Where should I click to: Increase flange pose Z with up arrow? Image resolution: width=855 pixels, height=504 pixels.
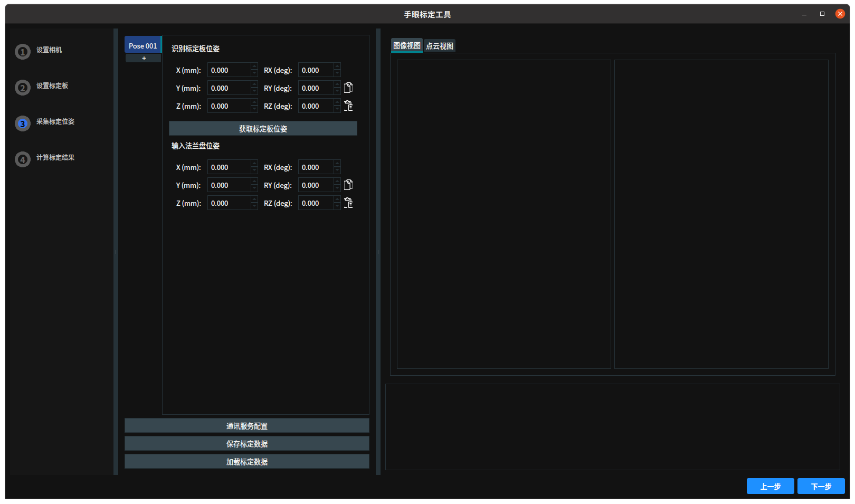[x=254, y=199]
